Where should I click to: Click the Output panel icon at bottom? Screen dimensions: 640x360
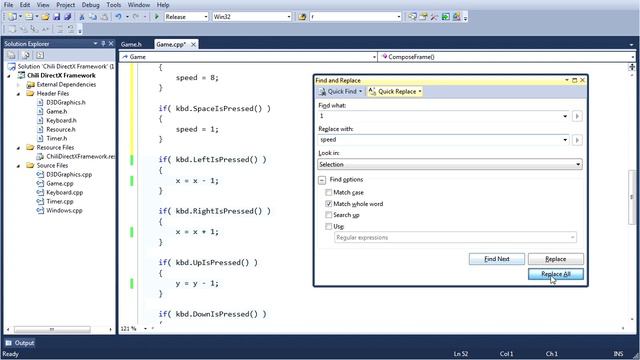pos(9,343)
